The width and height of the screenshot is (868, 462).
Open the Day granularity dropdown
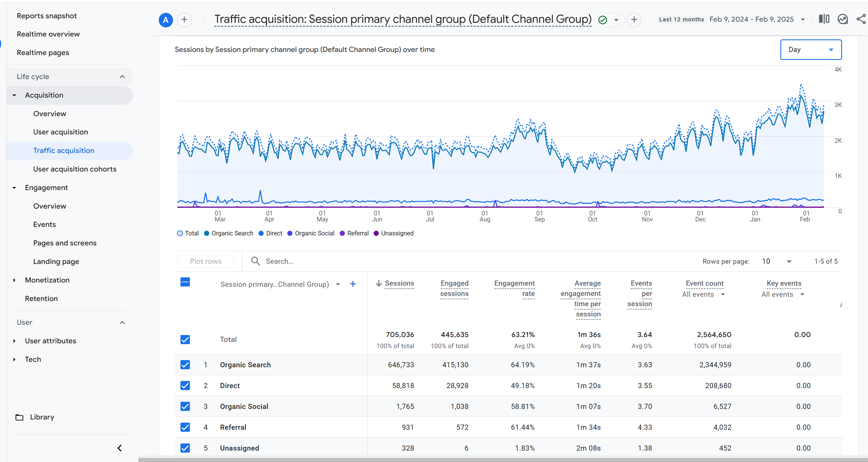(x=811, y=49)
